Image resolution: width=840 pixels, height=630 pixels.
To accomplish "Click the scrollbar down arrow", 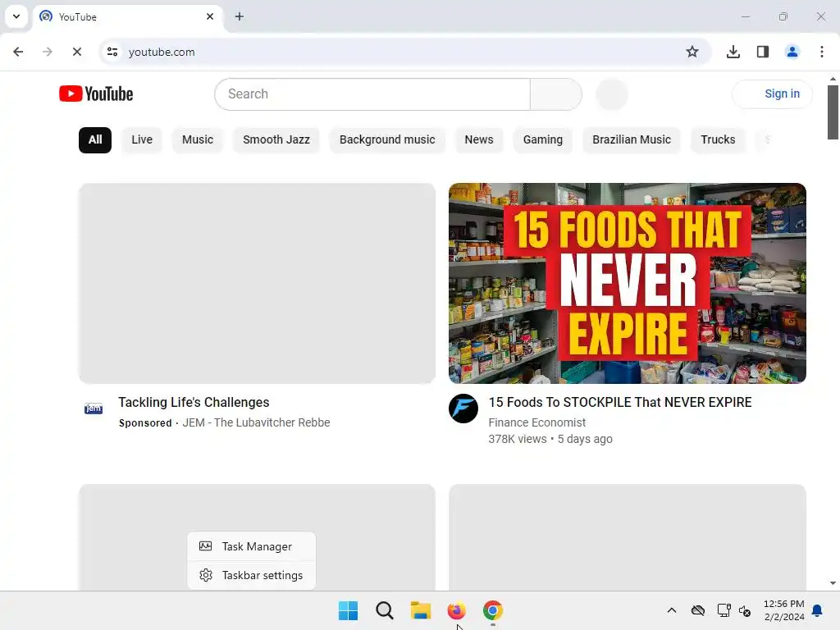I will click(x=833, y=583).
